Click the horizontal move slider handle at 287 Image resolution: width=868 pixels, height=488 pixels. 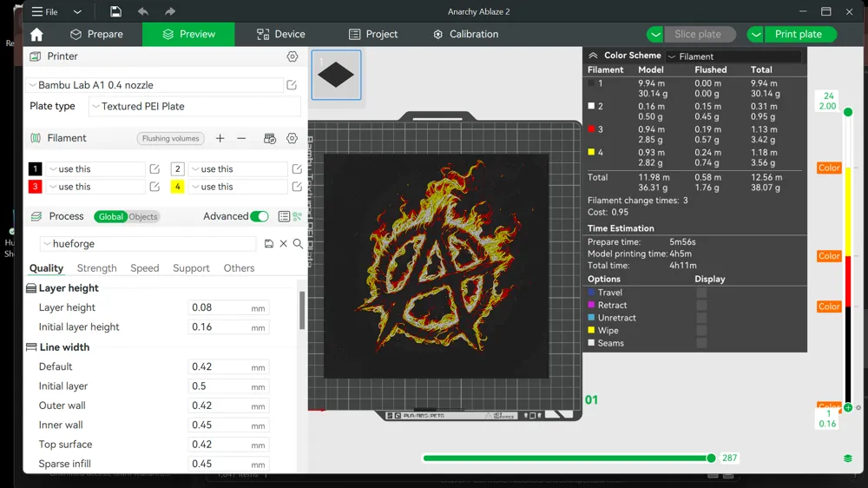click(711, 458)
